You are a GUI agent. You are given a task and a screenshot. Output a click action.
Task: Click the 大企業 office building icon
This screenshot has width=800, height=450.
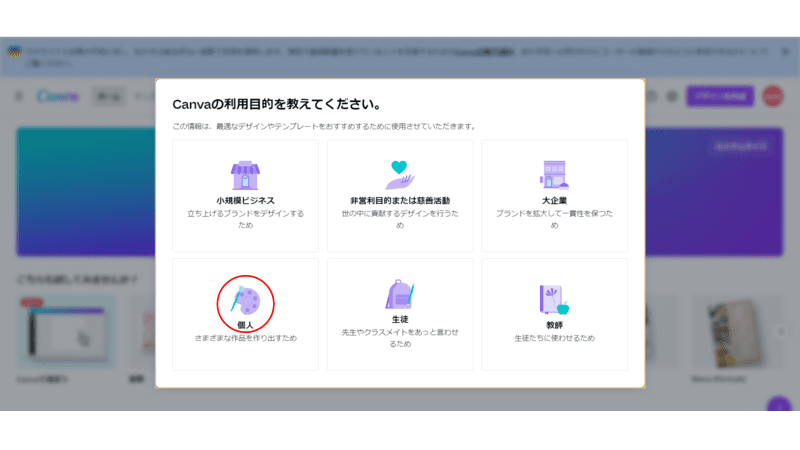tap(554, 175)
